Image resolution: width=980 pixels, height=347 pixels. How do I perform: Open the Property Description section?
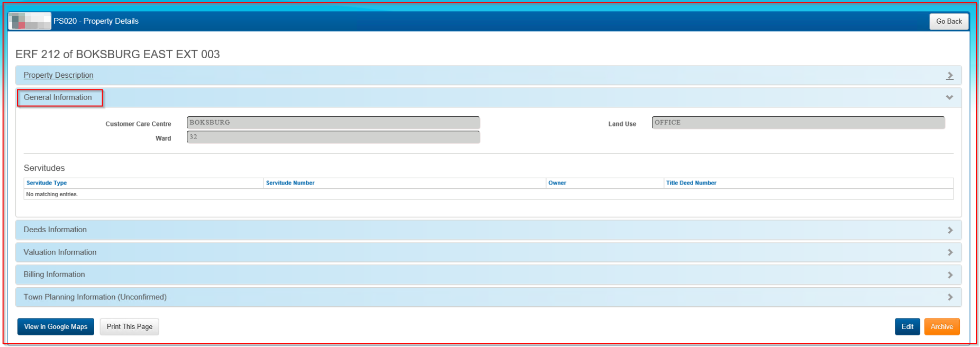point(58,75)
